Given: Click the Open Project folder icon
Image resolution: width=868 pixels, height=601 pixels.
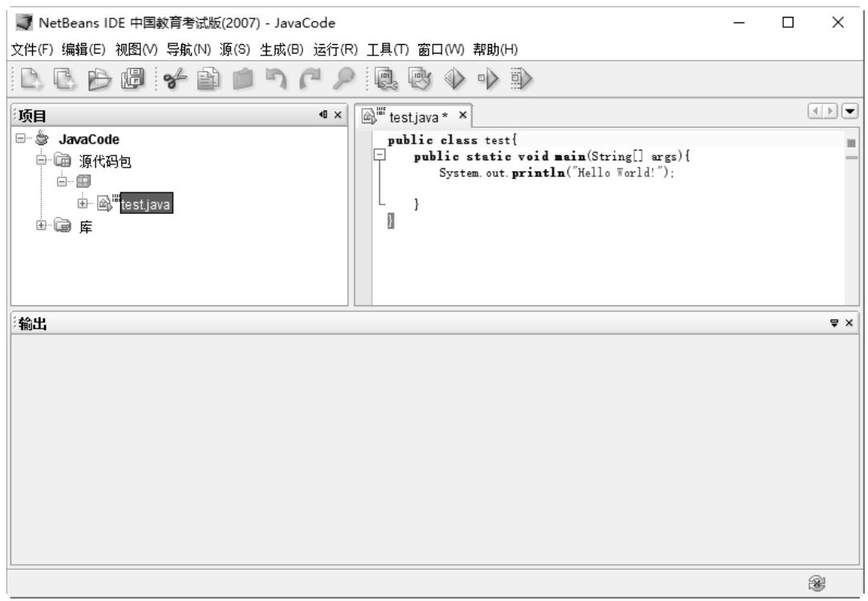Looking at the screenshot, I should 99,79.
